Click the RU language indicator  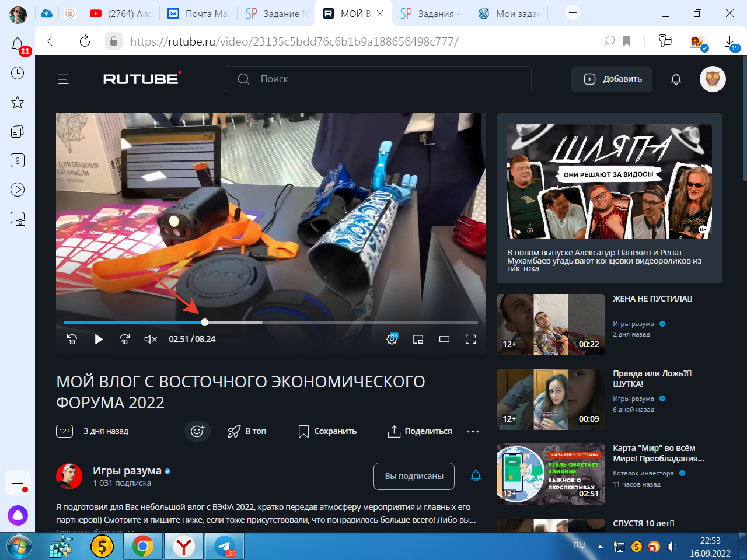click(579, 545)
